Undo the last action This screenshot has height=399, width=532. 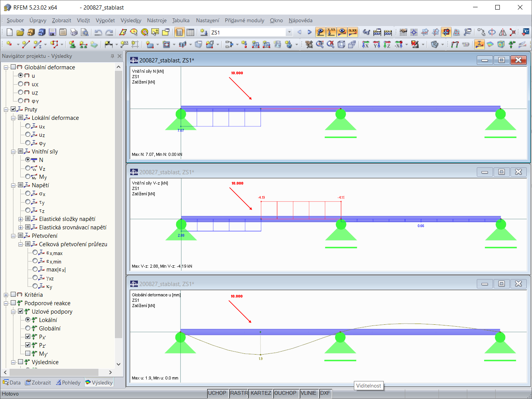click(98, 32)
